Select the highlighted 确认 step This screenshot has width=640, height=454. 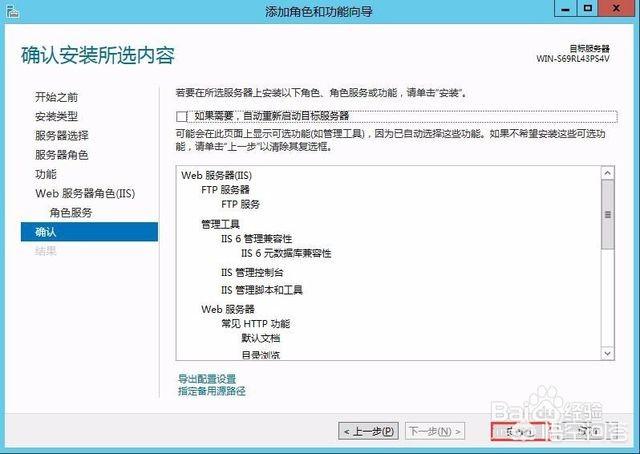pyautogui.click(x=46, y=232)
